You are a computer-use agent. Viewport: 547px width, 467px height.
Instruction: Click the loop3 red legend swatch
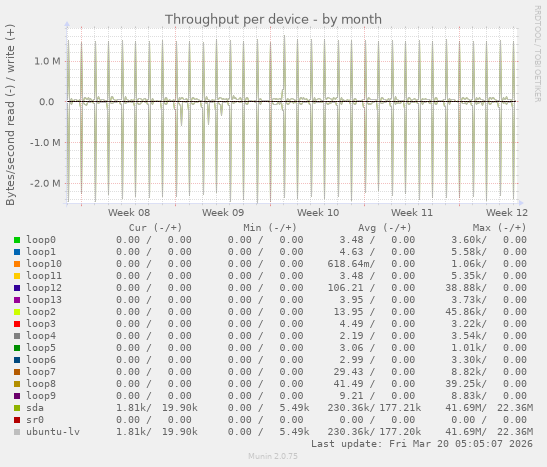click(17, 324)
